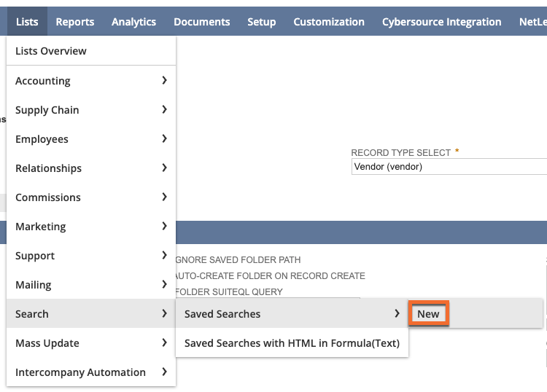Expand the Accounting submenu arrow
This screenshot has height=392, width=547.
point(164,80)
